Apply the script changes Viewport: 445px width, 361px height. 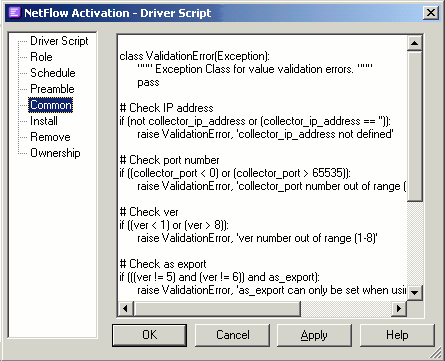tap(314, 335)
